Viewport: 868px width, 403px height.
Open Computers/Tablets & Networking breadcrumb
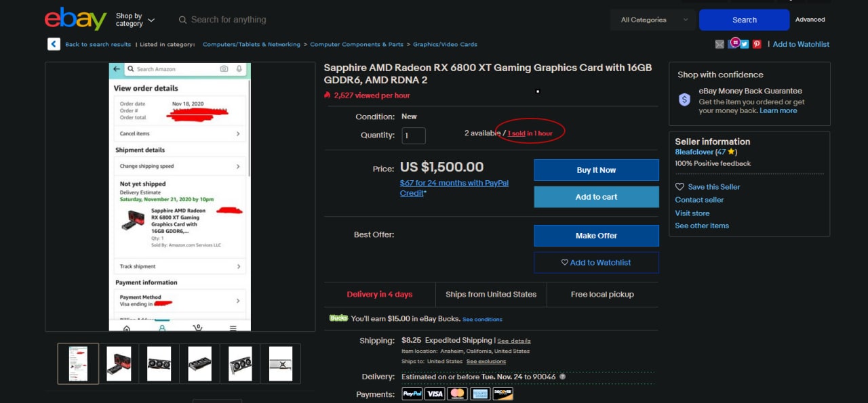point(252,44)
